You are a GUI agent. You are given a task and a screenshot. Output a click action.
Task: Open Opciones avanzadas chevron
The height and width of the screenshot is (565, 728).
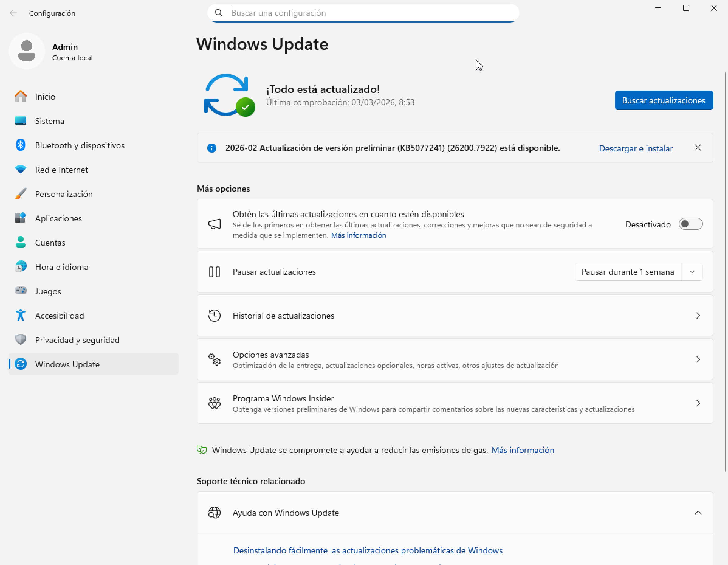tap(698, 359)
